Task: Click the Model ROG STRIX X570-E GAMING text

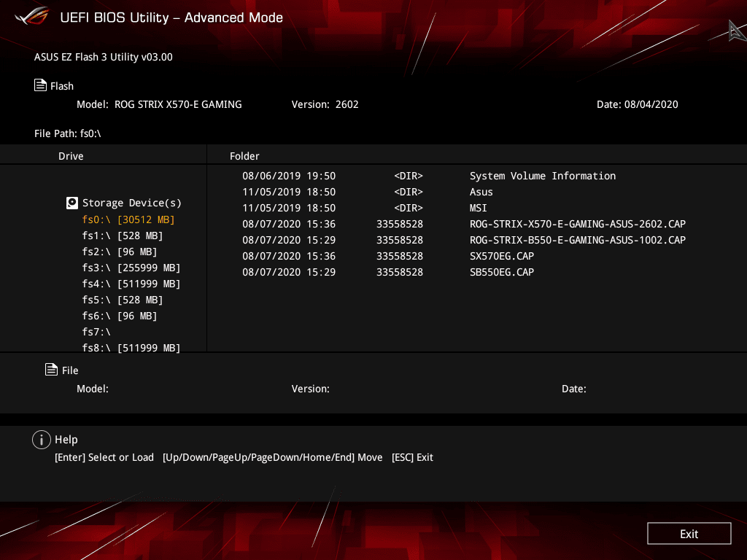Action: point(159,104)
